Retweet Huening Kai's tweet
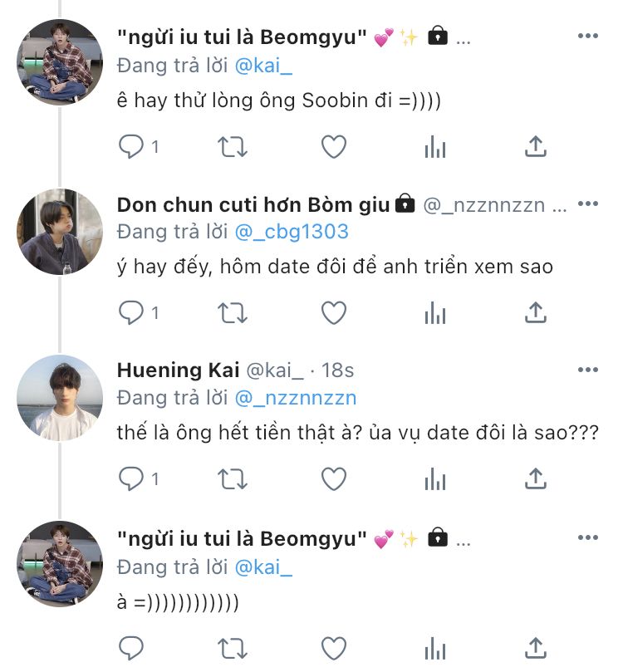The width and height of the screenshot is (623, 672). coord(233,479)
